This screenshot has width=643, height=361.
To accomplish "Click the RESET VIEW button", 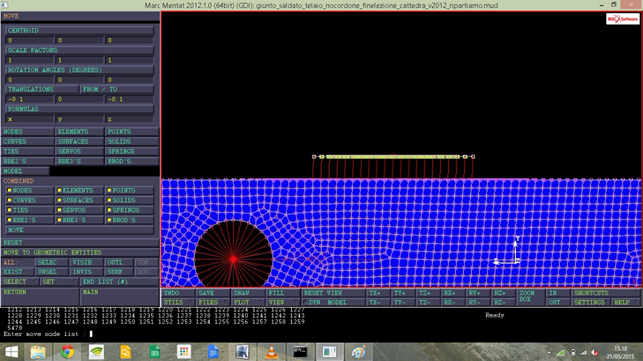I will click(333, 293).
